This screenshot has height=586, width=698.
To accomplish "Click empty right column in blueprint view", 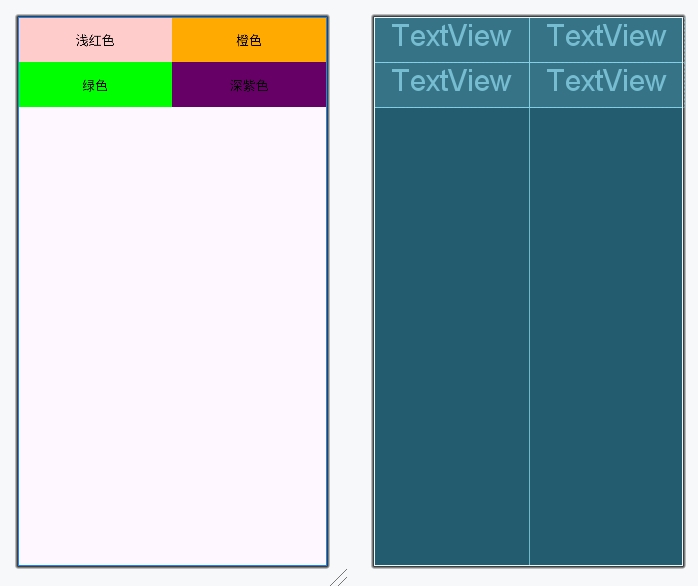I will [x=606, y=330].
